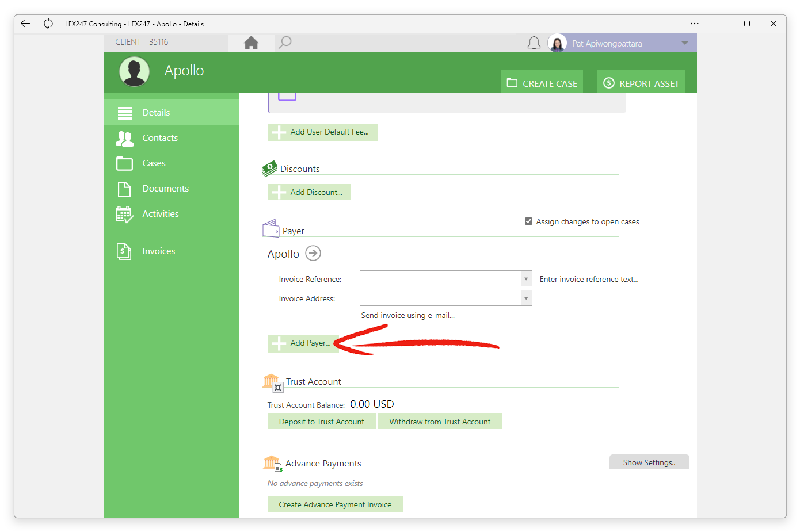
Task: Click the Documents page icon
Action: click(x=124, y=189)
